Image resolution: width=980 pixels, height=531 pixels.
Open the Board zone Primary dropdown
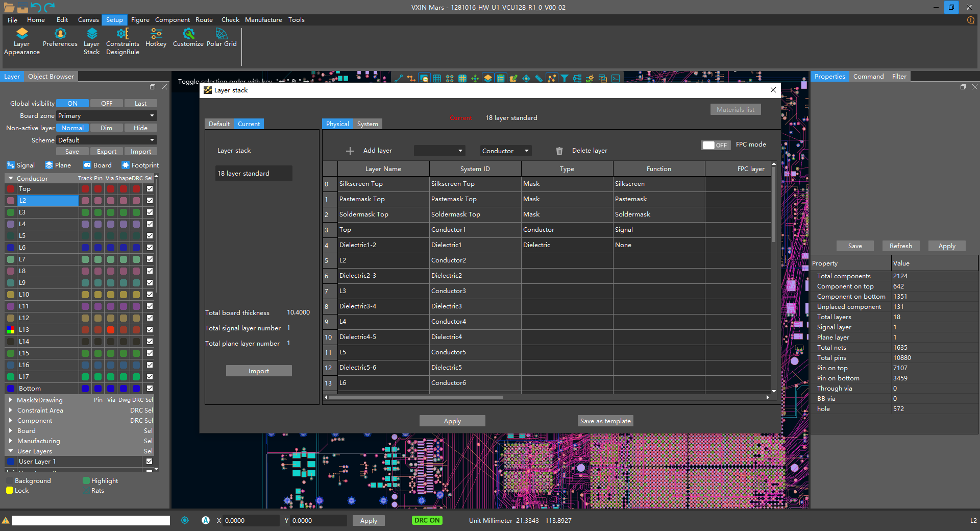click(x=106, y=116)
